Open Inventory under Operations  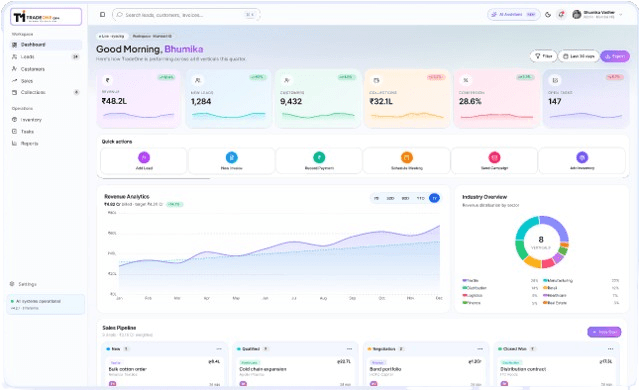(46, 120)
